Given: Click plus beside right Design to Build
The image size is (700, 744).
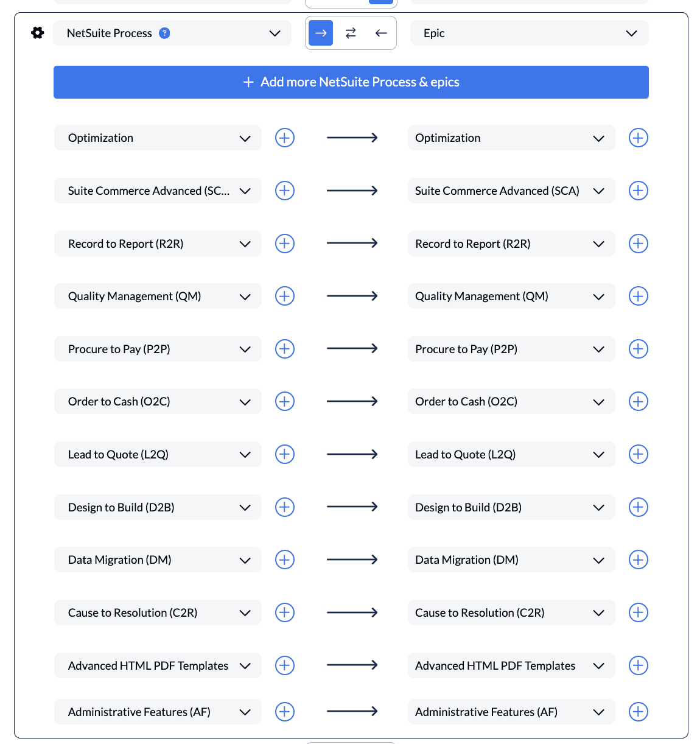Looking at the screenshot, I should point(638,507).
